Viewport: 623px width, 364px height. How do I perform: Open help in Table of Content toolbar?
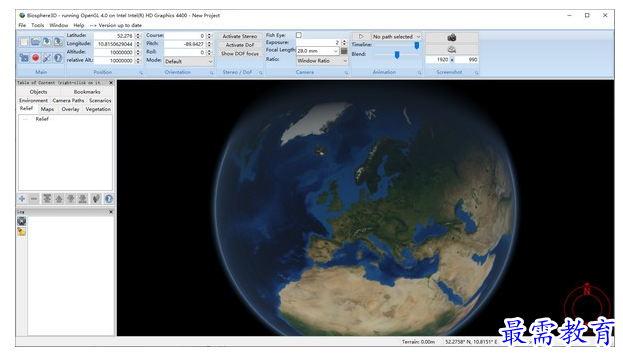click(x=108, y=198)
